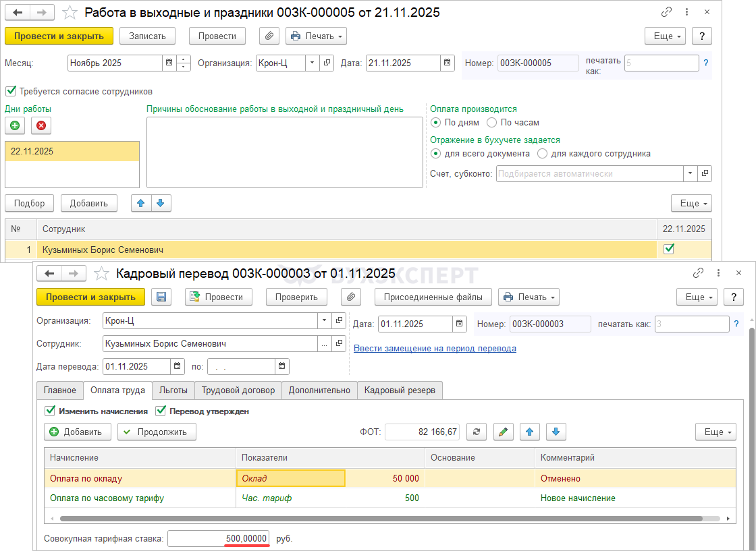Switch to the Льготы tab
756x551 pixels.
(x=173, y=390)
